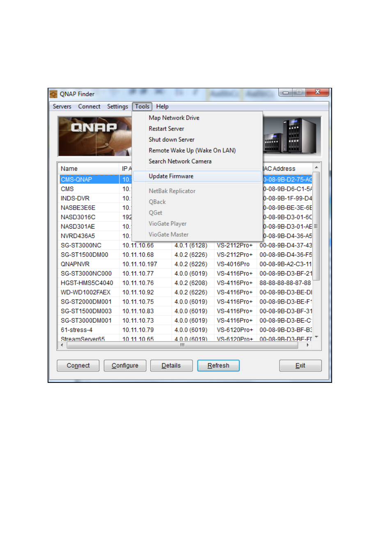This screenshot has width=392, height=554.
Task: Click the horizontal scrollbar right arrow
Action: [x=308, y=345]
